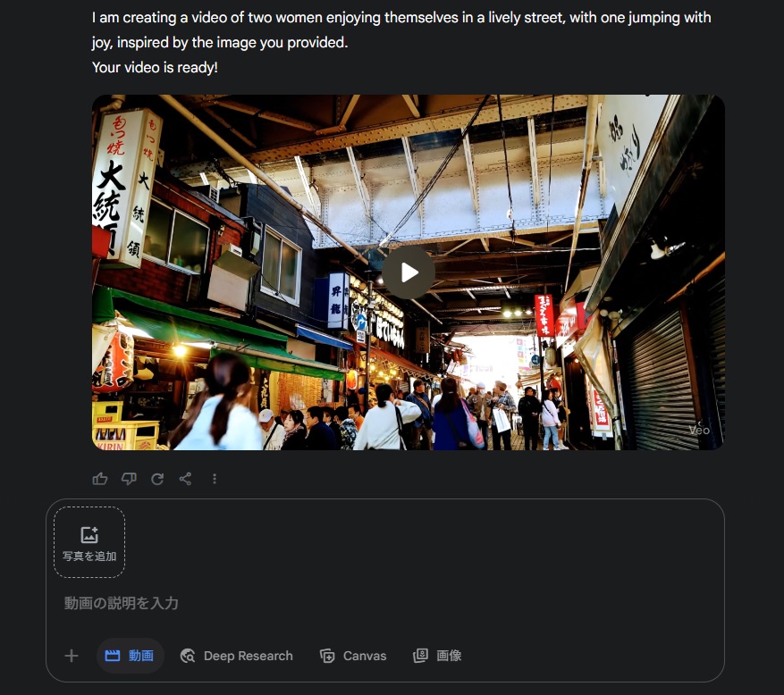784x695 pixels.
Task: Play the generated Veo video
Action: tap(409, 272)
